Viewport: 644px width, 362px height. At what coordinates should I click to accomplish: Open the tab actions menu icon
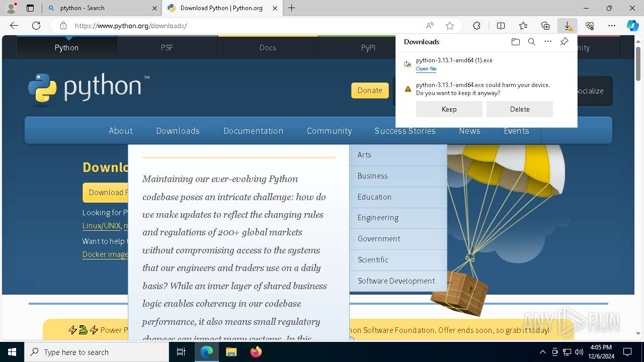(x=30, y=8)
